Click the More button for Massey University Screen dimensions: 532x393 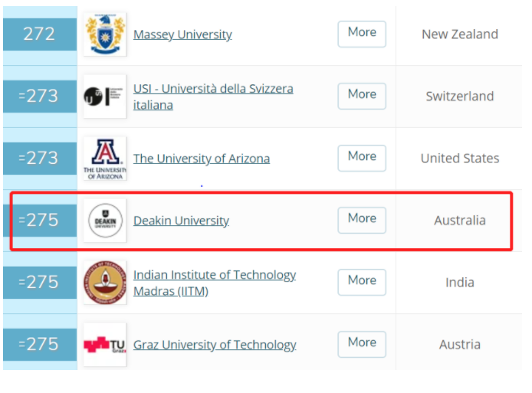(362, 34)
